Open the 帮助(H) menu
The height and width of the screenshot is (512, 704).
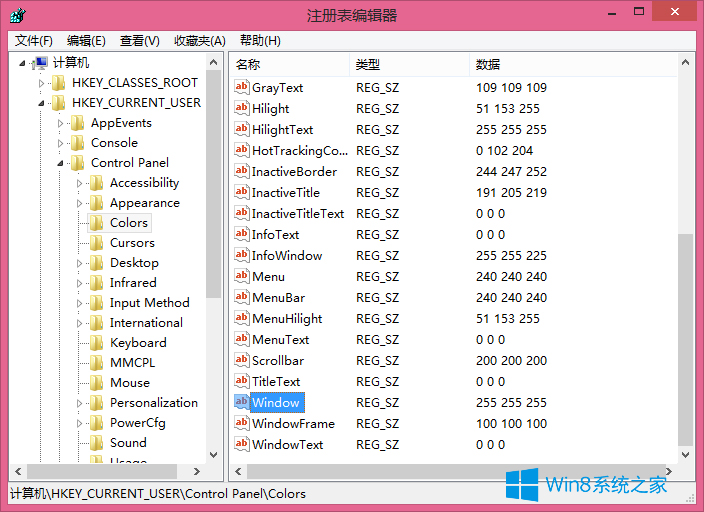click(x=260, y=41)
